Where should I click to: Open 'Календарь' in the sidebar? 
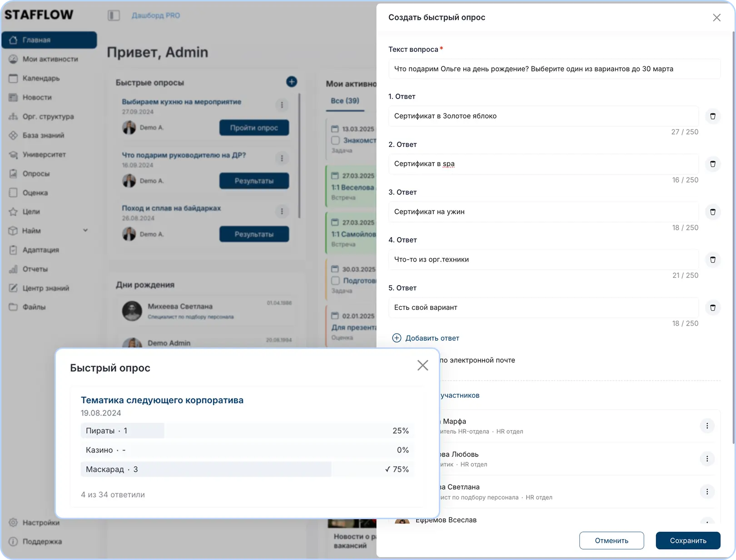[41, 78]
